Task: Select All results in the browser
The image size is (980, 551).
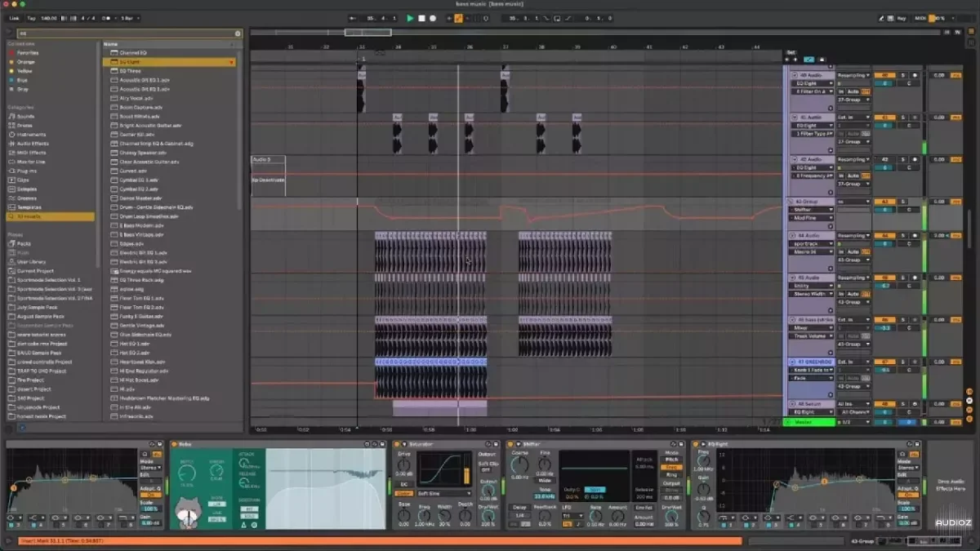Action: [51, 216]
